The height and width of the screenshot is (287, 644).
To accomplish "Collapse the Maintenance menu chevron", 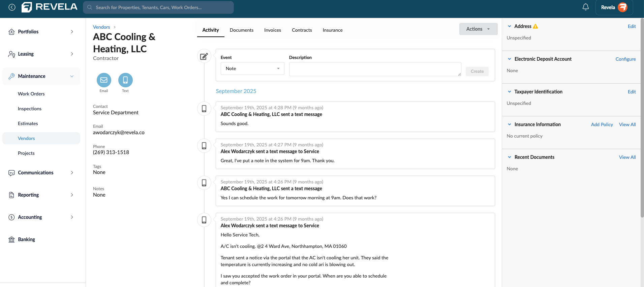I will (72, 76).
